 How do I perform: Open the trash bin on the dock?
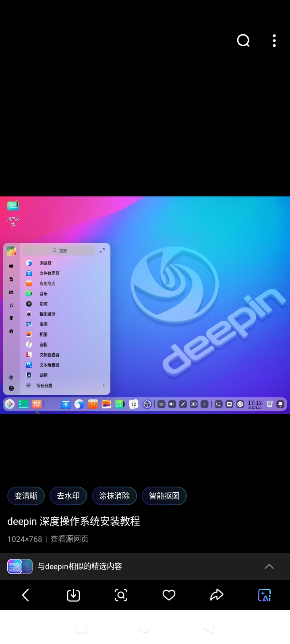pos(269,404)
